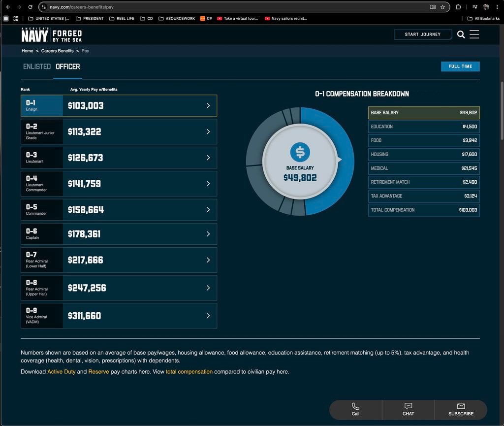This screenshot has width=504, height=426.
Task: Open the Take a virtual tour bookmark
Action: (238, 18)
